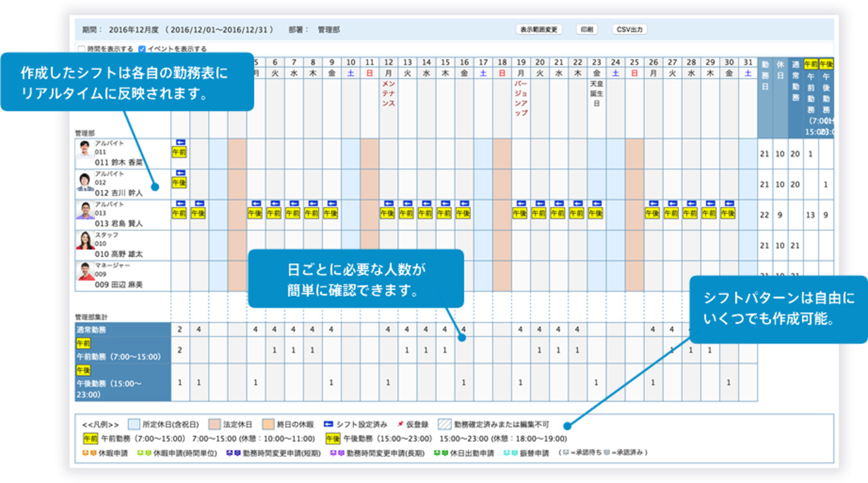The height and width of the screenshot is (483, 868).
Task: Click the 法定休日 color swatch in the legend
Action: [214, 424]
